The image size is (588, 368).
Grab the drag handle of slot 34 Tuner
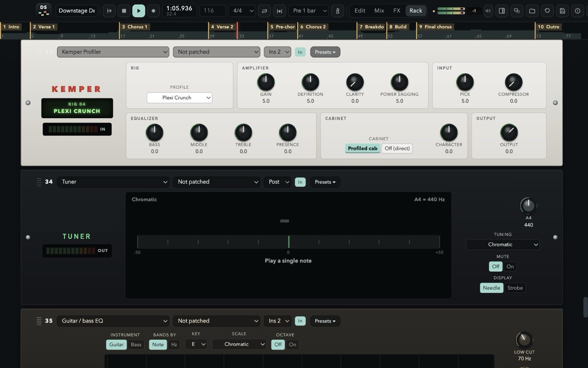[x=39, y=182]
